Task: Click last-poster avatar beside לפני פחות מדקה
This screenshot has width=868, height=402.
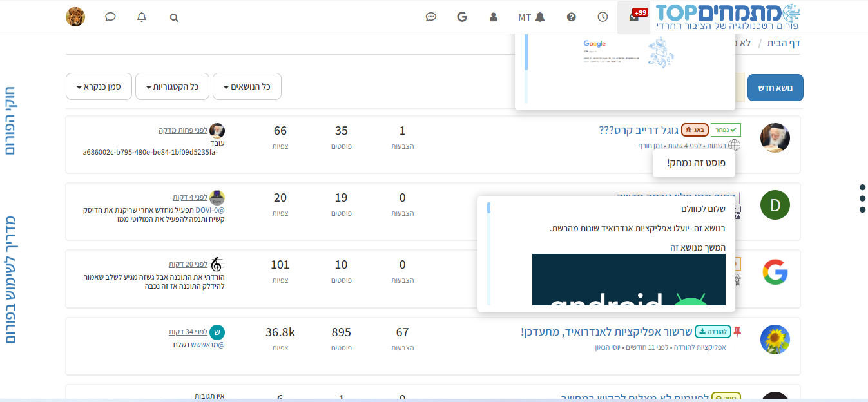Action: pyautogui.click(x=217, y=130)
